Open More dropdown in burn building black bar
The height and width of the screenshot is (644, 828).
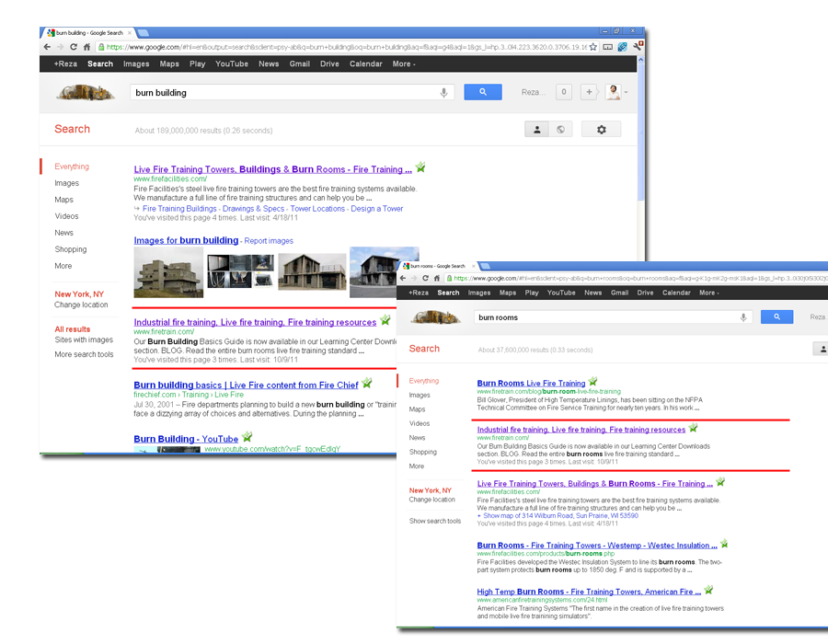point(404,63)
